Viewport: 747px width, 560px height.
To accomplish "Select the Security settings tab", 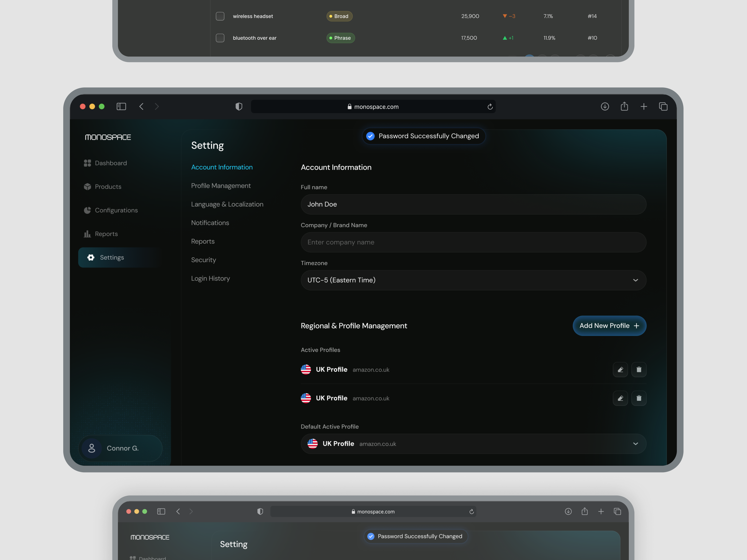I will (x=204, y=260).
